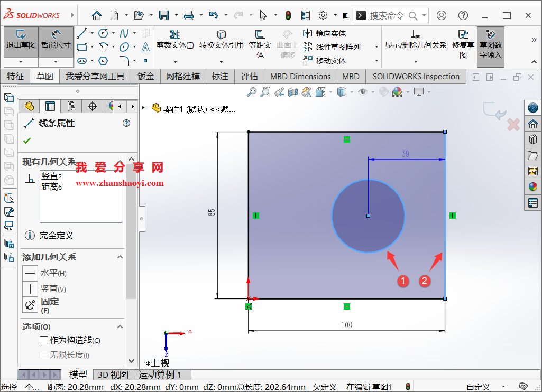Screen dimensions: 542x392
Task: Click Move Entities (移动实体)
Action: [x=325, y=61]
